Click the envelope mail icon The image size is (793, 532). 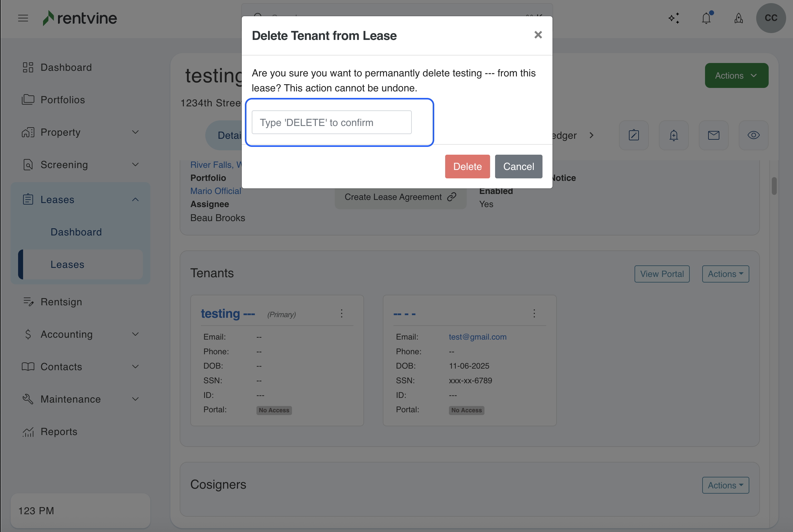pyautogui.click(x=713, y=135)
